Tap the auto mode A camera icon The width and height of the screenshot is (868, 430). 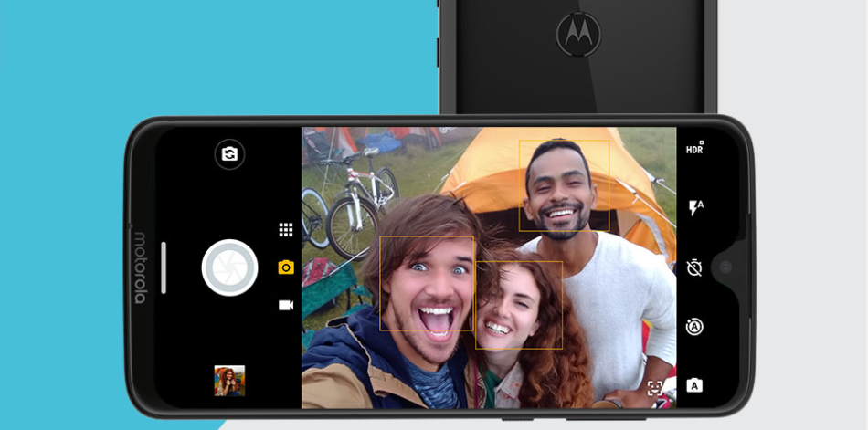click(694, 386)
